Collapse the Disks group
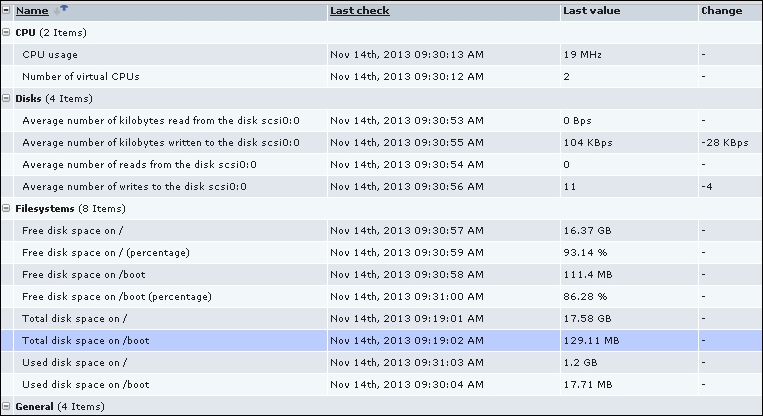This screenshot has width=763, height=416. (x=7, y=99)
